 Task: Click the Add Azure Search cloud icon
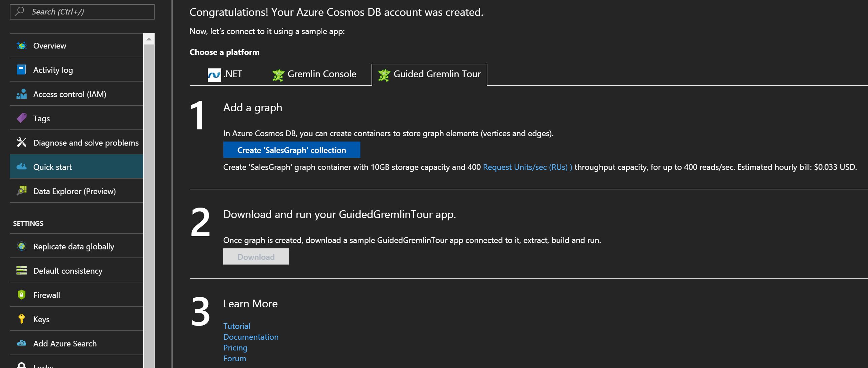click(22, 343)
